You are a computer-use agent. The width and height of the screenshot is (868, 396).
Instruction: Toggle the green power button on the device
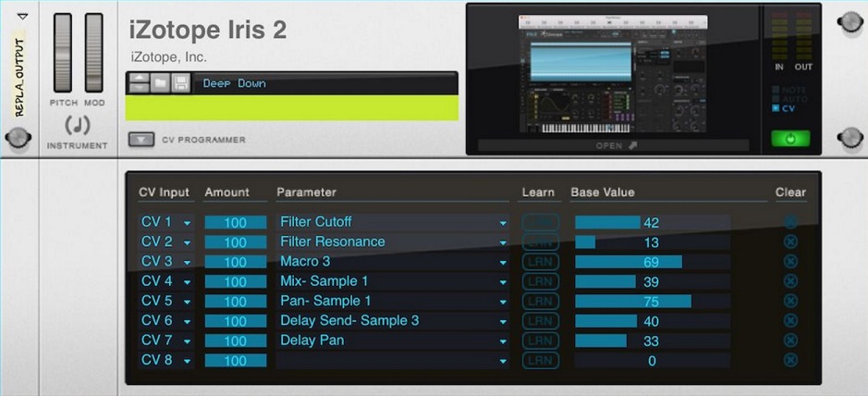(790, 139)
